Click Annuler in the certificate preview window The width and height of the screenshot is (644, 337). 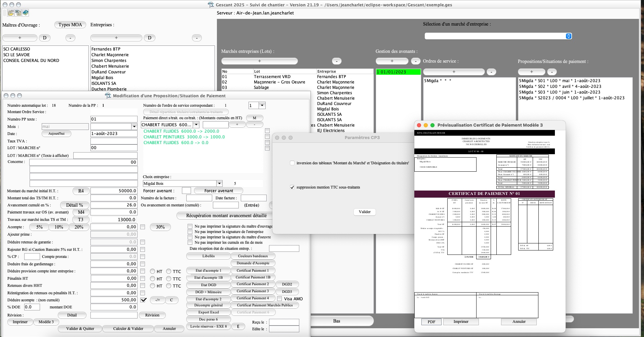519,322
